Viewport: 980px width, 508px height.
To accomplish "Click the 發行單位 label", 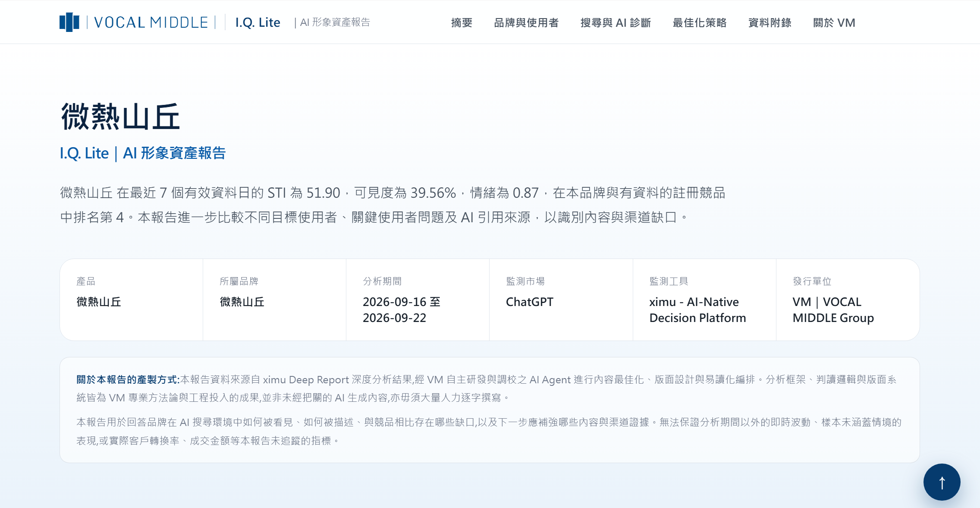I will (x=812, y=281).
